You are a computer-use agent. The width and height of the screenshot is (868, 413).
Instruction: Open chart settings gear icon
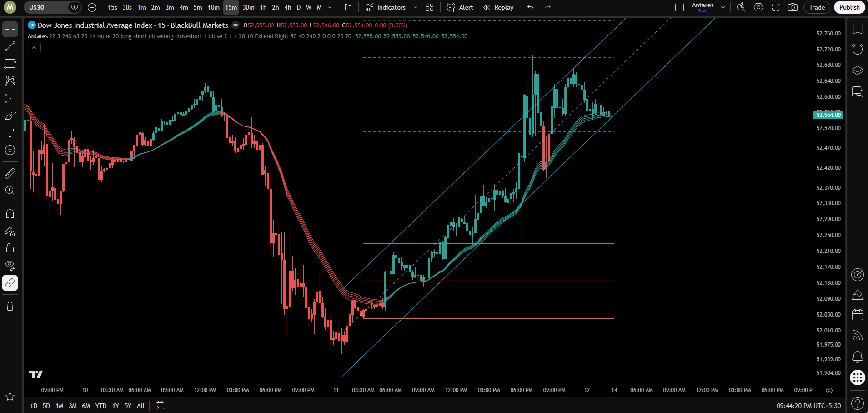758,7
